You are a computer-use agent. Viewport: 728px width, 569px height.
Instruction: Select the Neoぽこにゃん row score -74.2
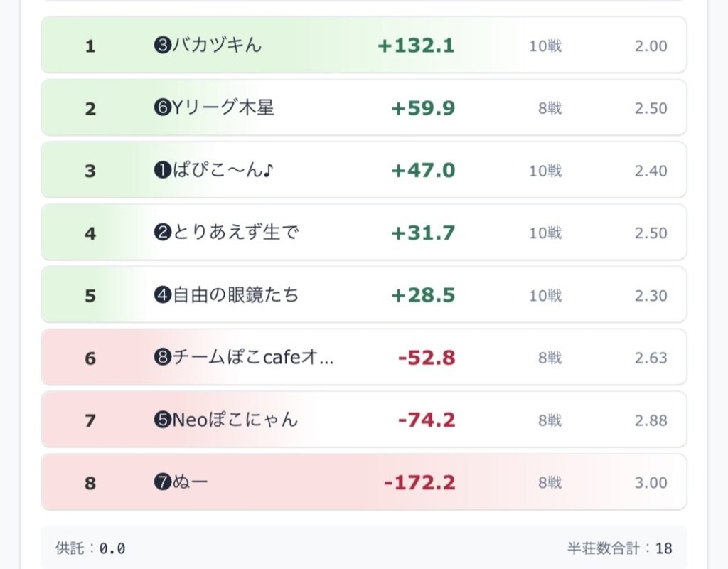427,420
